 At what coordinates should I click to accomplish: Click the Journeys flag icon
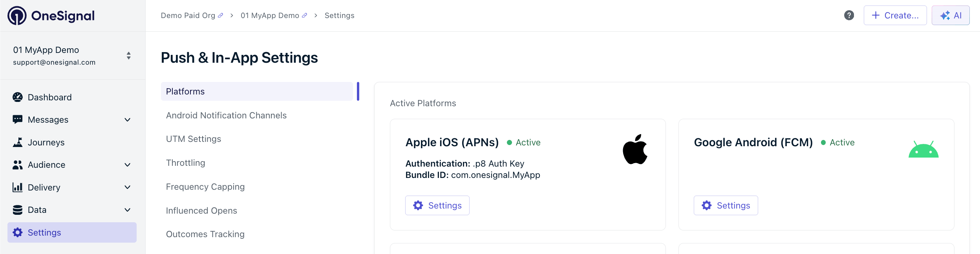[x=18, y=142]
